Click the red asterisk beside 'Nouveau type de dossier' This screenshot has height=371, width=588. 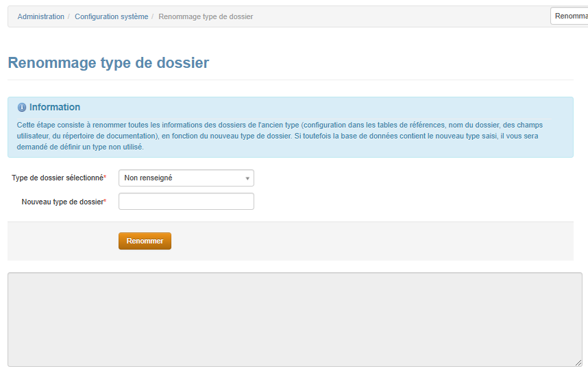[105, 202]
